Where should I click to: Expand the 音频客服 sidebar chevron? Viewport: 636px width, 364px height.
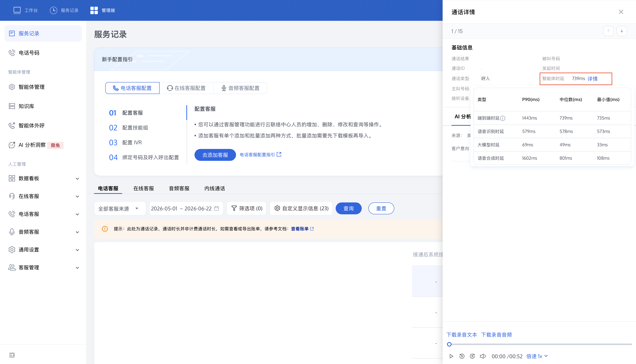[x=77, y=232]
